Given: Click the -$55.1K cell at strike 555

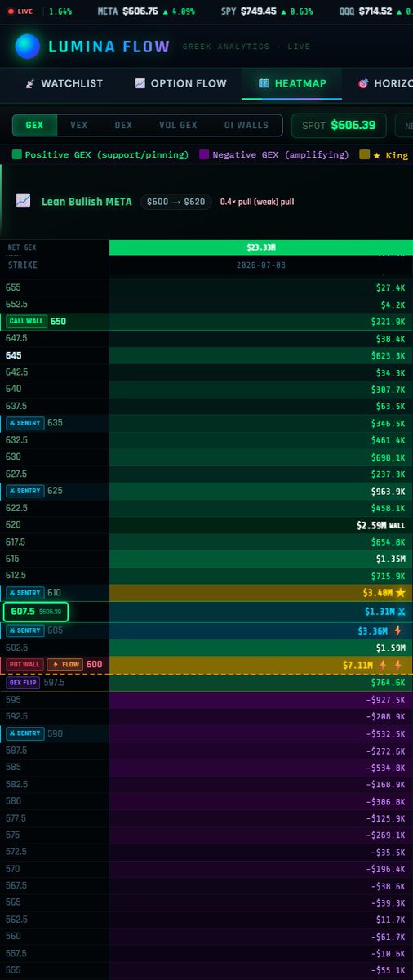Looking at the screenshot, I should point(261,970).
